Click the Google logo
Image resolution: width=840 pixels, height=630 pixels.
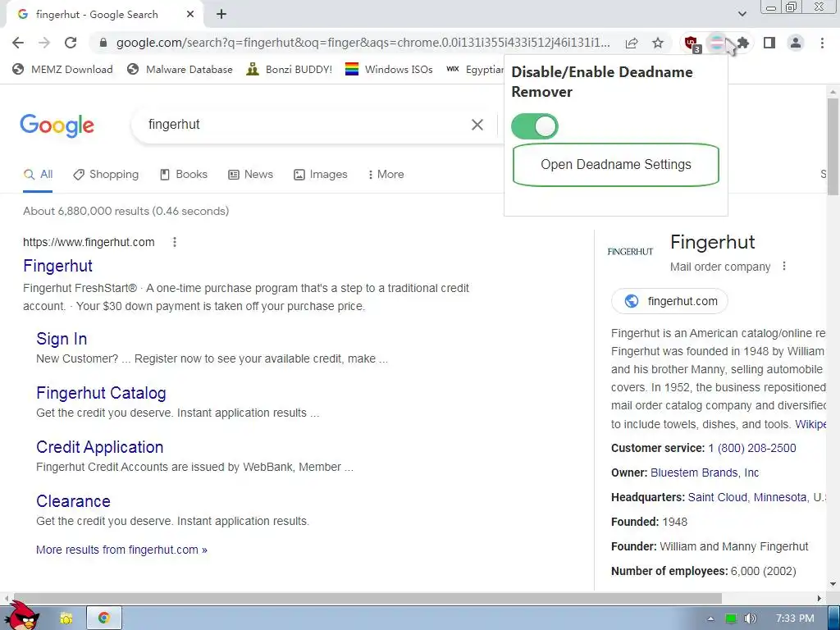pyautogui.click(x=57, y=126)
